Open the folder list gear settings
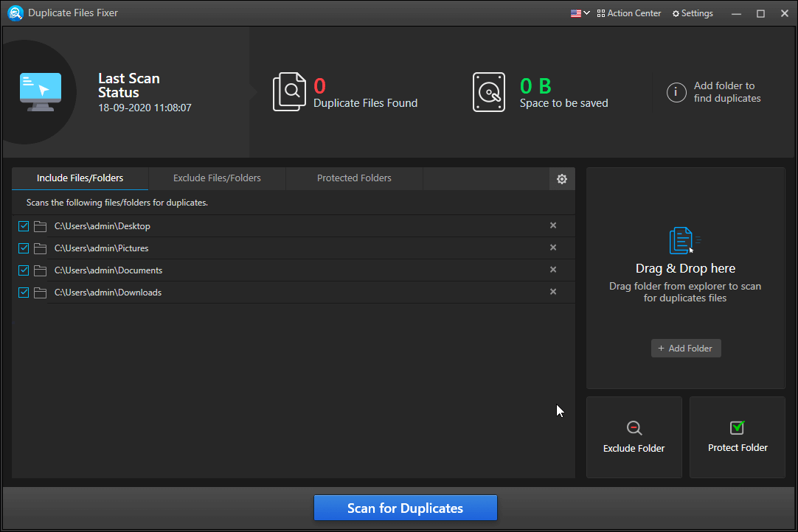The width and height of the screenshot is (798, 532). pyautogui.click(x=562, y=179)
